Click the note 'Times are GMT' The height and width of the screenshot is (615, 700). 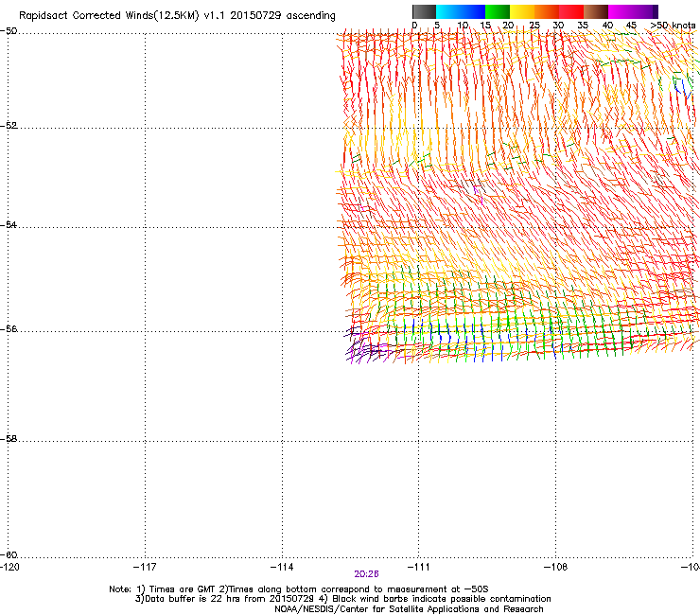[182, 589]
